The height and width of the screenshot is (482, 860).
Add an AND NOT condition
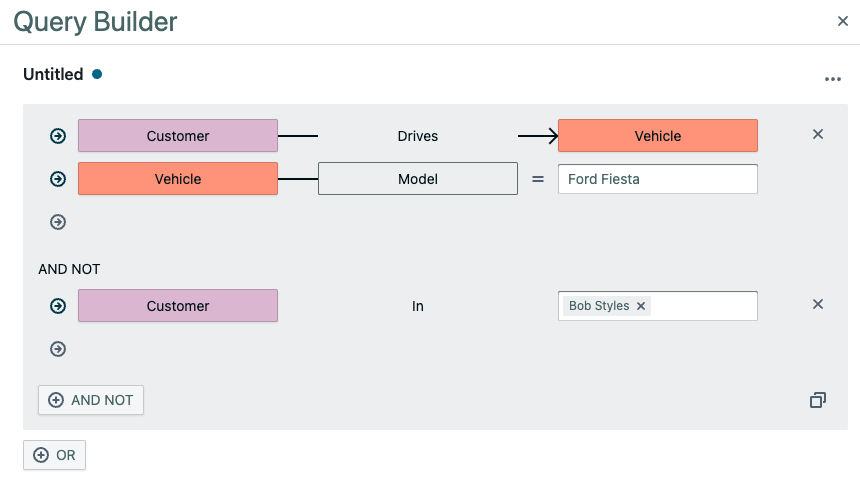click(91, 400)
